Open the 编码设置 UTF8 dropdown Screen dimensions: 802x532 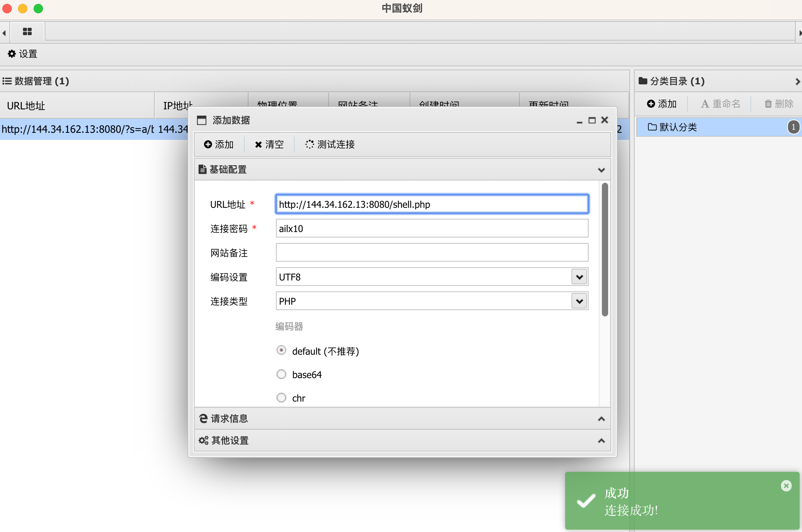pos(579,277)
